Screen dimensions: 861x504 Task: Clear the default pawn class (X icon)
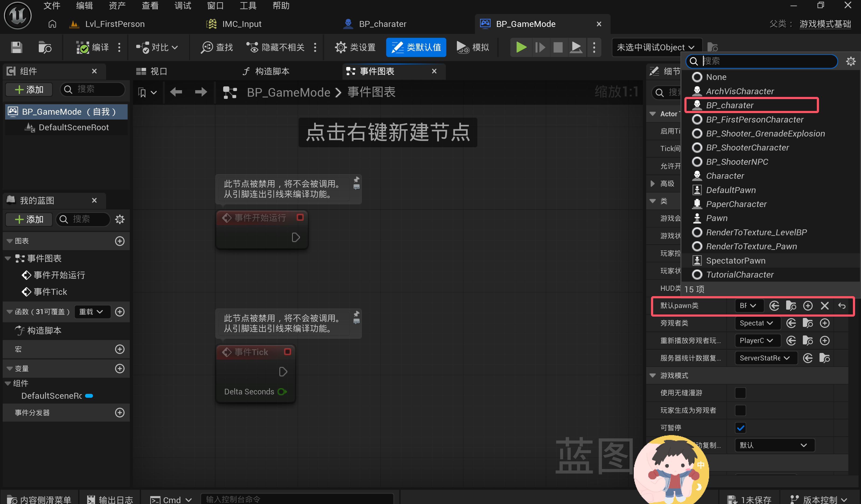click(x=824, y=306)
